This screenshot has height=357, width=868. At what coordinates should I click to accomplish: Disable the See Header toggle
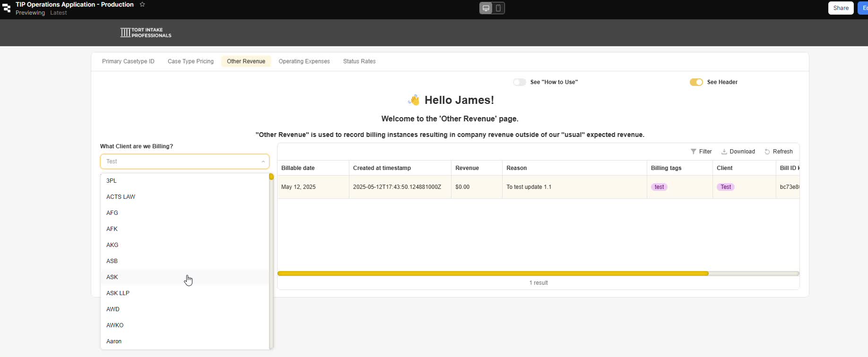[696, 82]
